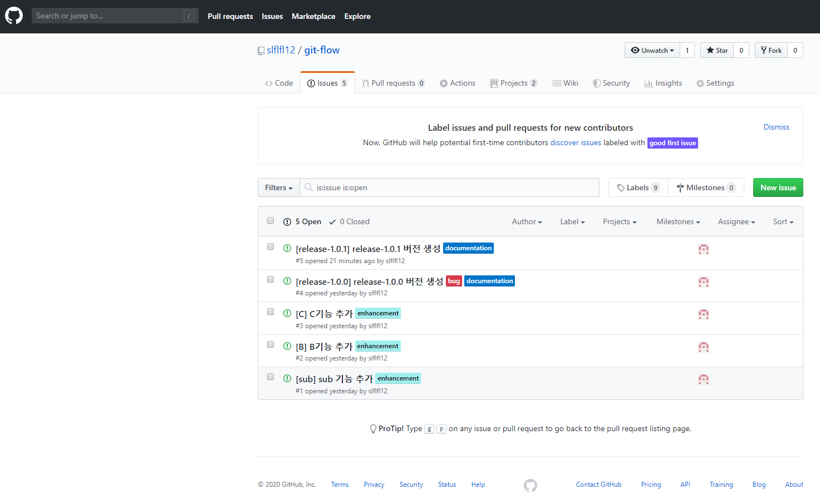This screenshot has width=820, height=504.
Task: Click the blue documentation label chip
Action: (x=468, y=248)
